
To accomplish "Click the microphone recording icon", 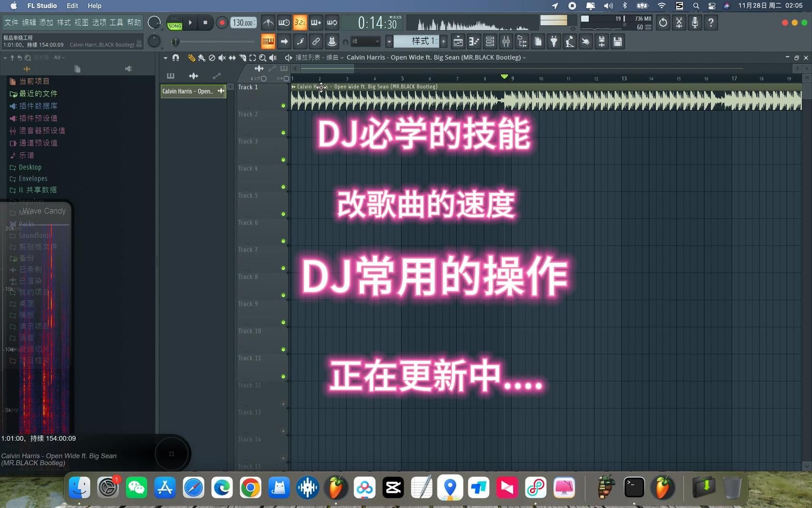I will click(x=695, y=23).
